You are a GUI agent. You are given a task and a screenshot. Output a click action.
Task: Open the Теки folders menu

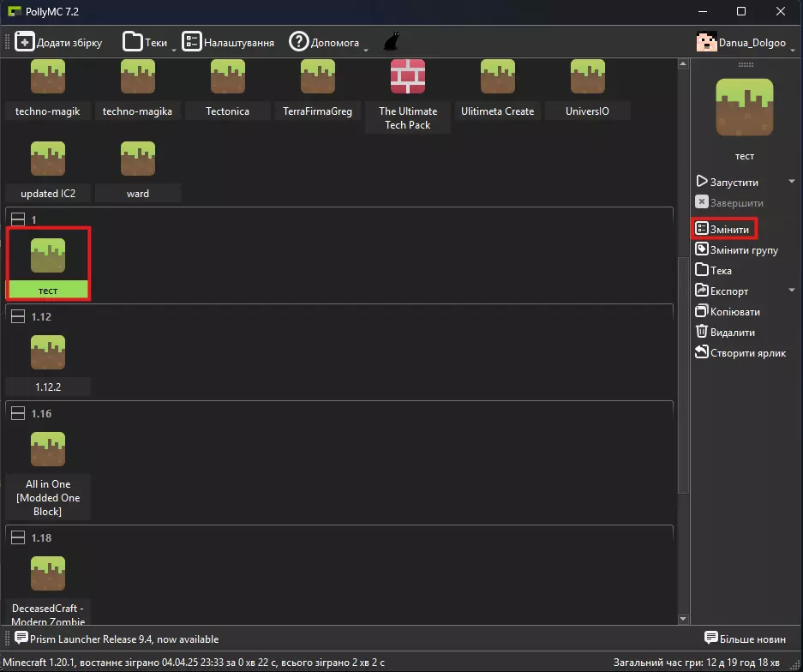145,42
